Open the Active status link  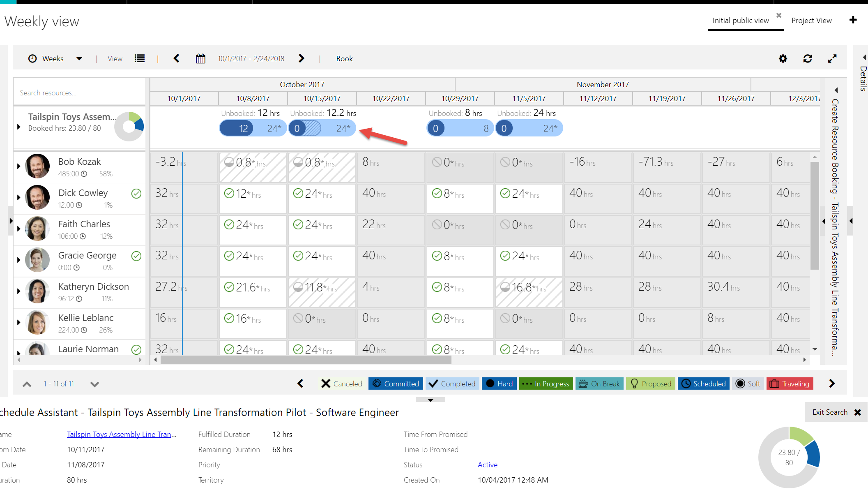tap(487, 465)
